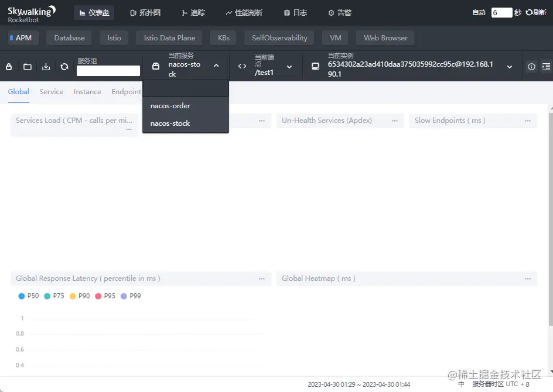Click the time range 2023-04-30 01:29 ~ 01:44

pyautogui.click(x=359, y=384)
